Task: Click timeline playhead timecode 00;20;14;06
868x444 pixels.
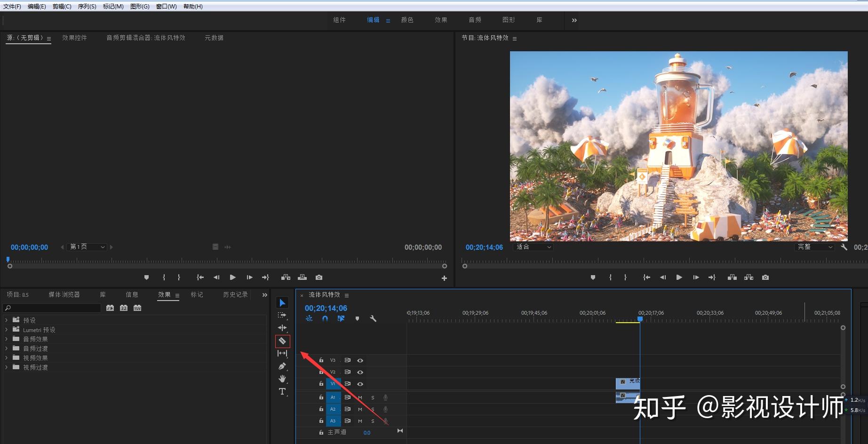Action: pos(326,308)
